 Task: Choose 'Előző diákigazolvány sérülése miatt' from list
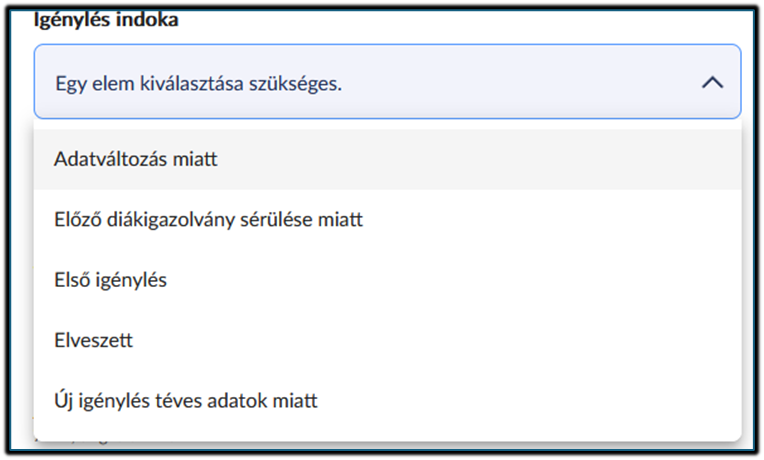coord(208,220)
